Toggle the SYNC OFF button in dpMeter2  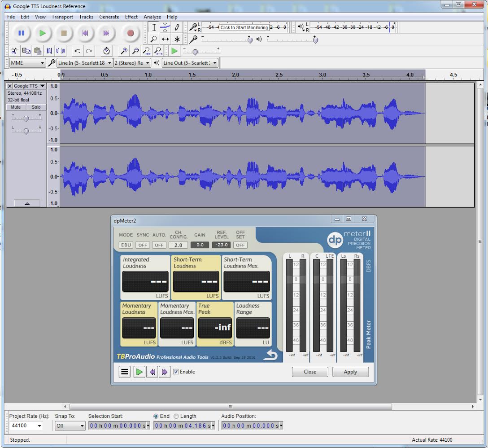(143, 245)
